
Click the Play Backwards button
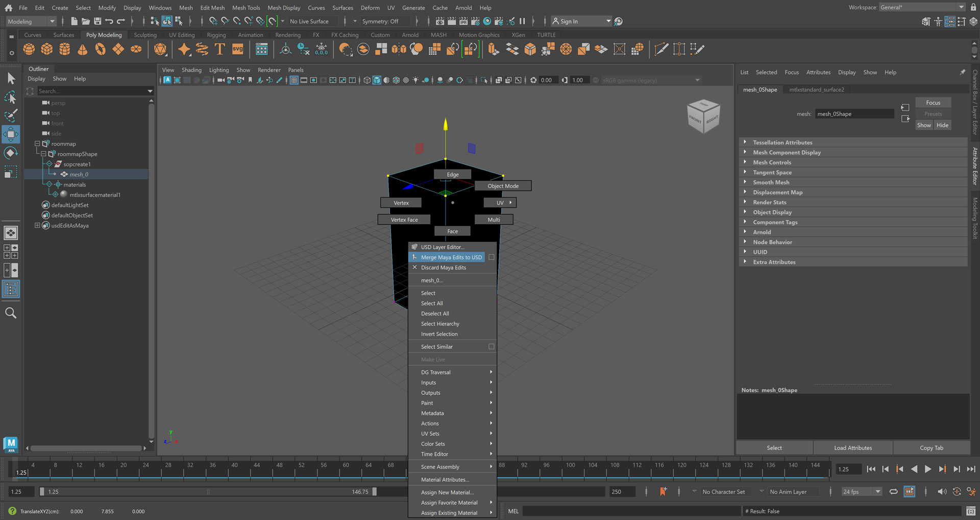(x=914, y=469)
